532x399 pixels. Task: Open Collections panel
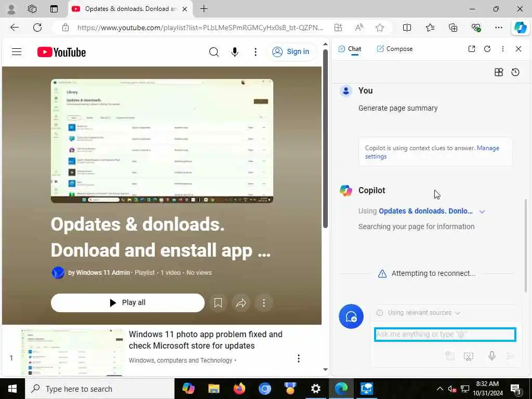[453, 28]
